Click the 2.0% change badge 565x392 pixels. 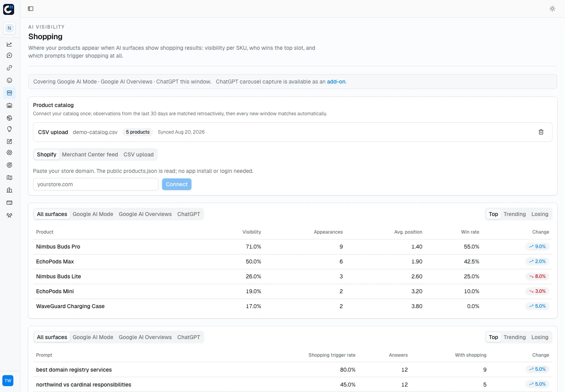(537, 261)
